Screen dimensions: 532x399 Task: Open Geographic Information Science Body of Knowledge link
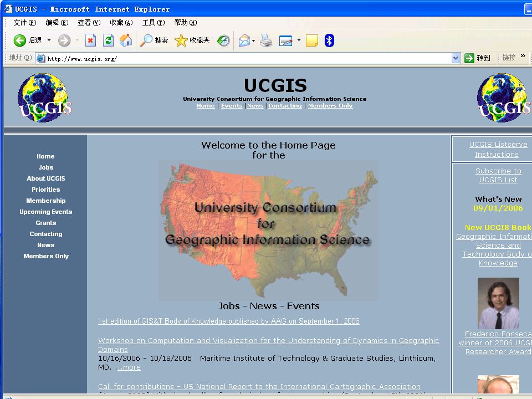[x=494, y=250]
